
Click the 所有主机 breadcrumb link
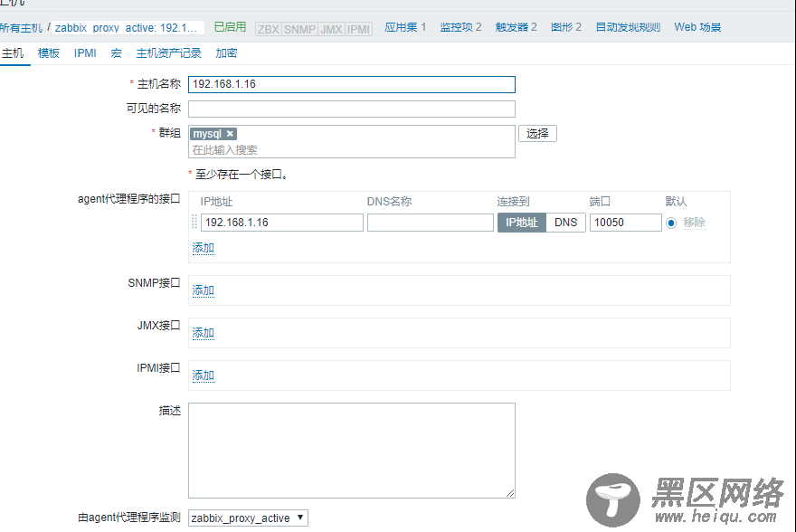[21, 28]
